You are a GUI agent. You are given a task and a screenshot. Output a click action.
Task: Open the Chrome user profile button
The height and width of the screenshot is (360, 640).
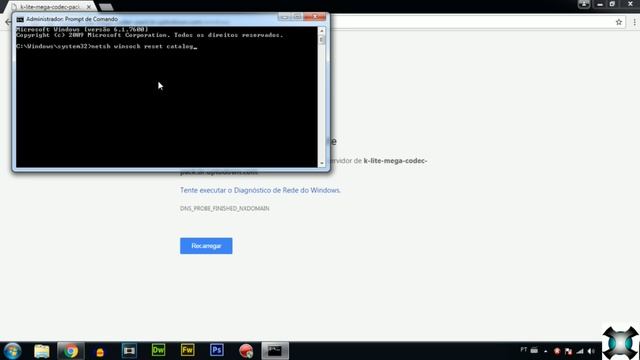pos(584,4)
